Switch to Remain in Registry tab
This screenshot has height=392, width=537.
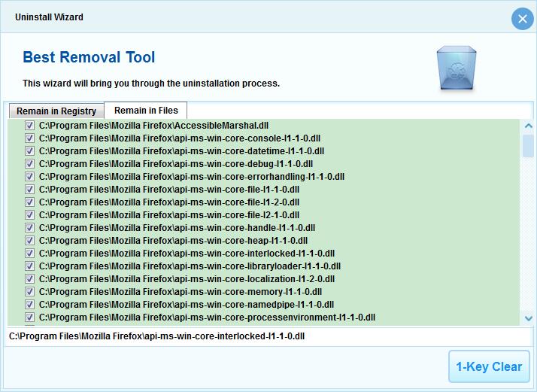pos(56,111)
